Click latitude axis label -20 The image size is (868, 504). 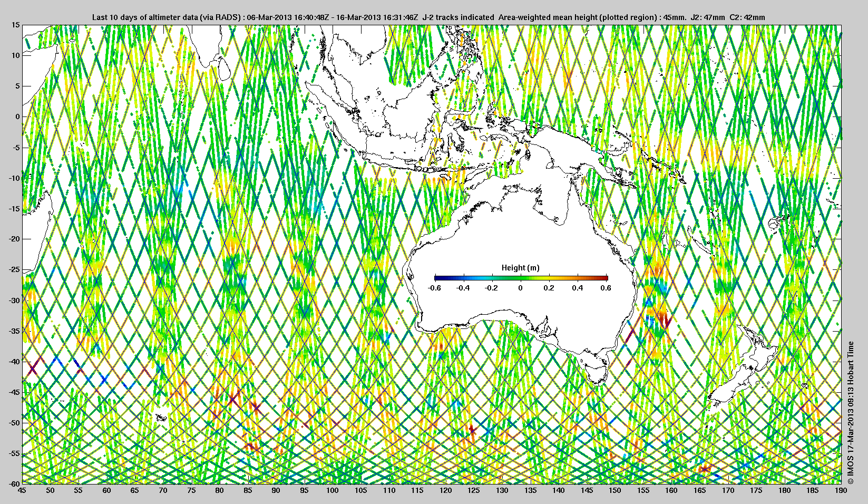point(15,239)
